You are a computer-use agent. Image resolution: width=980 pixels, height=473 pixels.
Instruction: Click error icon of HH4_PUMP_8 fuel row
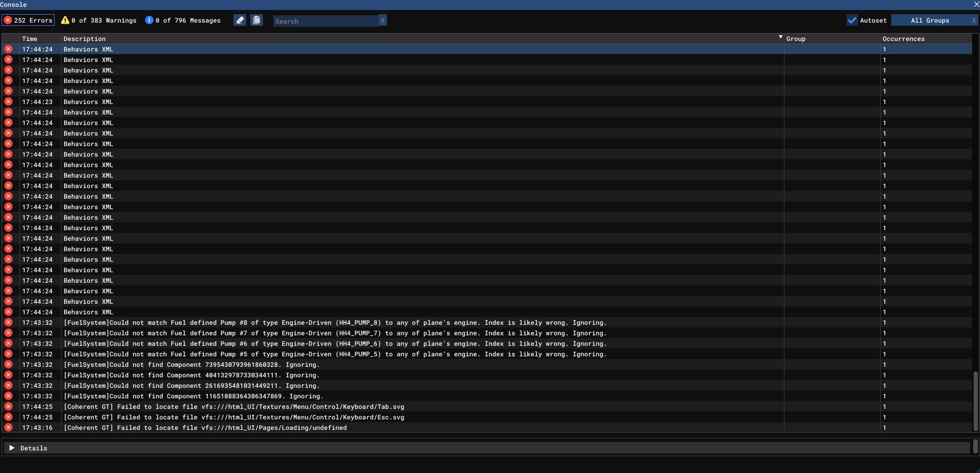coord(8,323)
